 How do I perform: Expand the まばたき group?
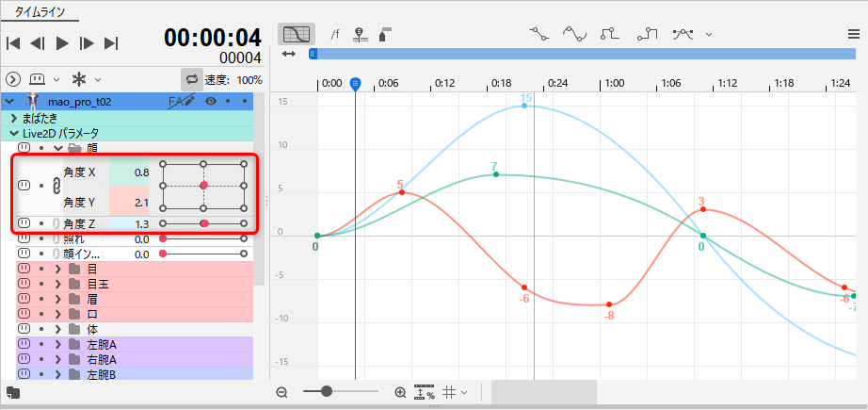[x=14, y=119]
